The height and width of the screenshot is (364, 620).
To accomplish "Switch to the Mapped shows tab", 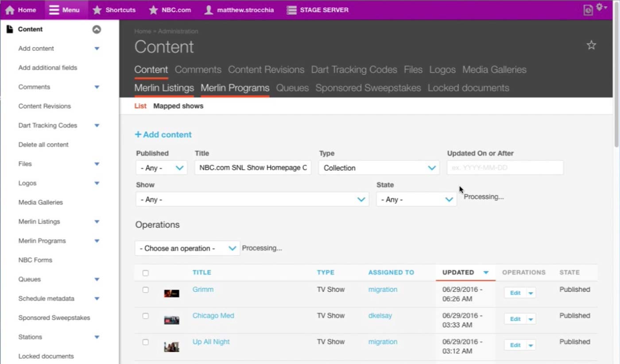I will [178, 106].
